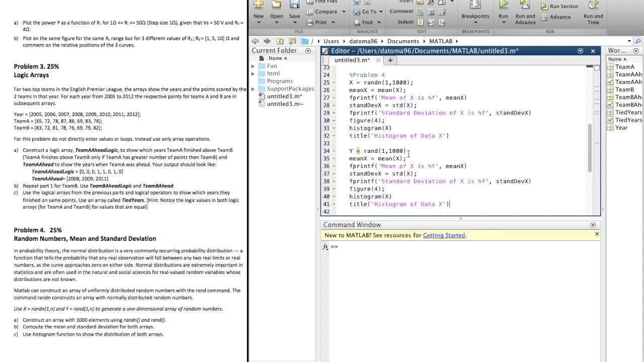Click the green Run arrow icon
The width and height of the screenshot is (644, 362).
pyautogui.click(x=503, y=5)
